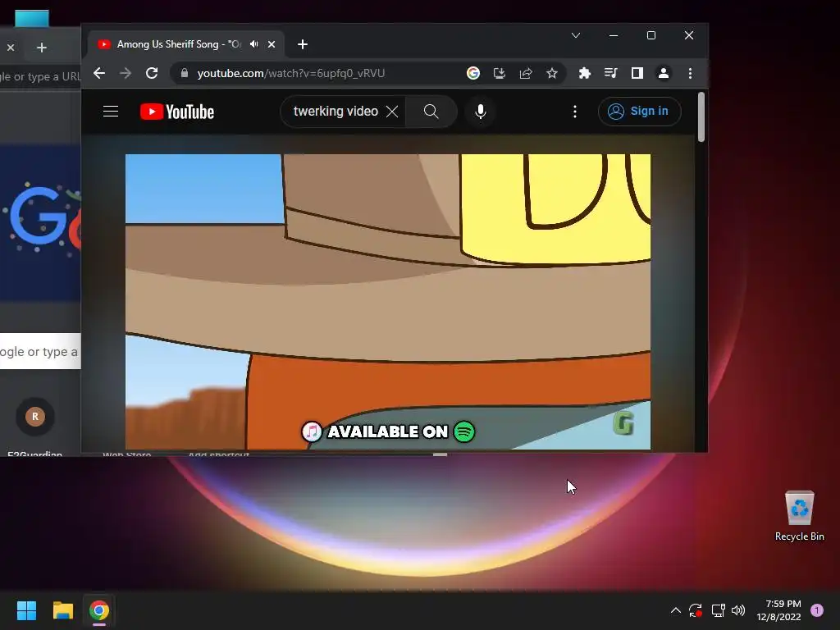The image size is (840, 630).
Task: Close the Among Us Sheriff Song tab
Action: tap(272, 44)
